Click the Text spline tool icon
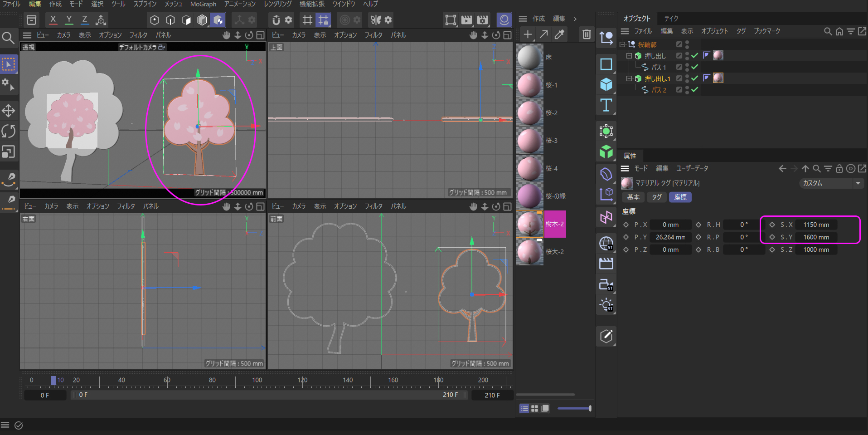This screenshot has width=868, height=435. 606,105
